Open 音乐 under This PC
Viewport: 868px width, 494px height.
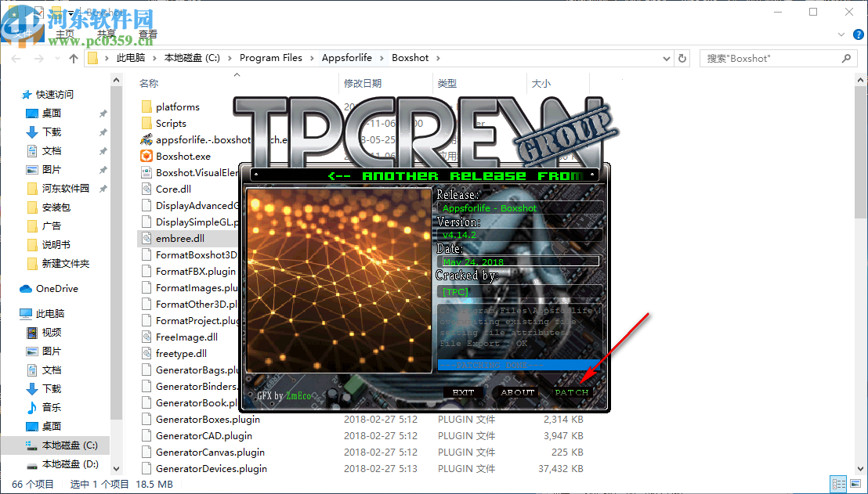point(52,408)
